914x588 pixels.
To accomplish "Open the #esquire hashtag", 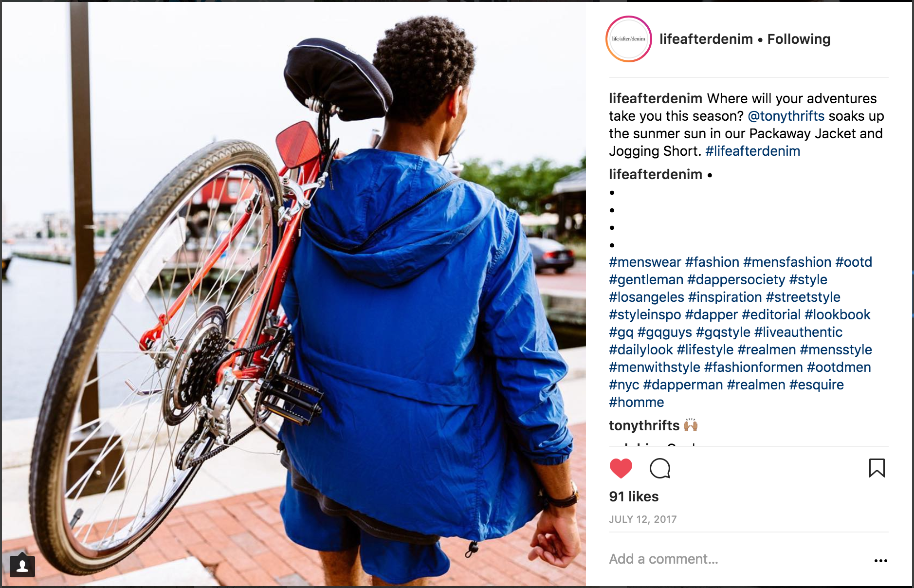I will 816,385.
